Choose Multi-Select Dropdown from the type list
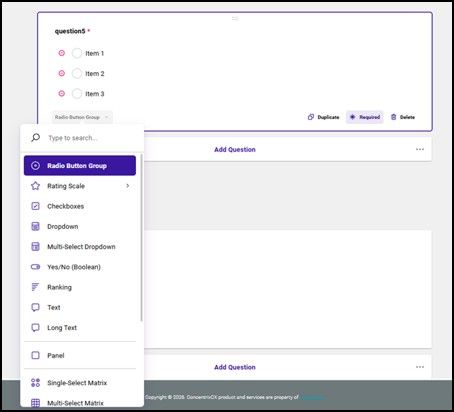This screenshot has width=454, height=412. [80, 247]
